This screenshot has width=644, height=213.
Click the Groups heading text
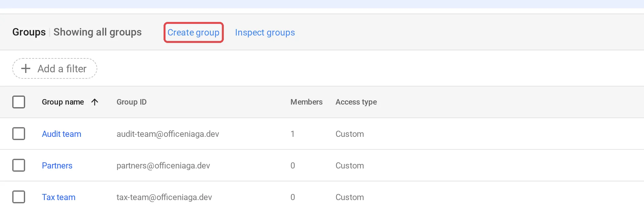point(29,32)
